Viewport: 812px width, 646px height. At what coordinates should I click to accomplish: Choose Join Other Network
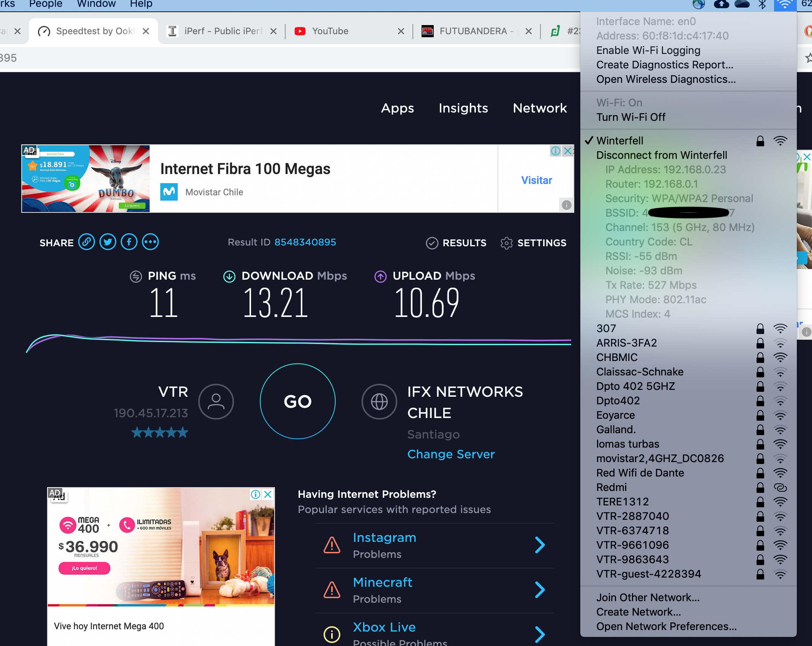point(688,597)
